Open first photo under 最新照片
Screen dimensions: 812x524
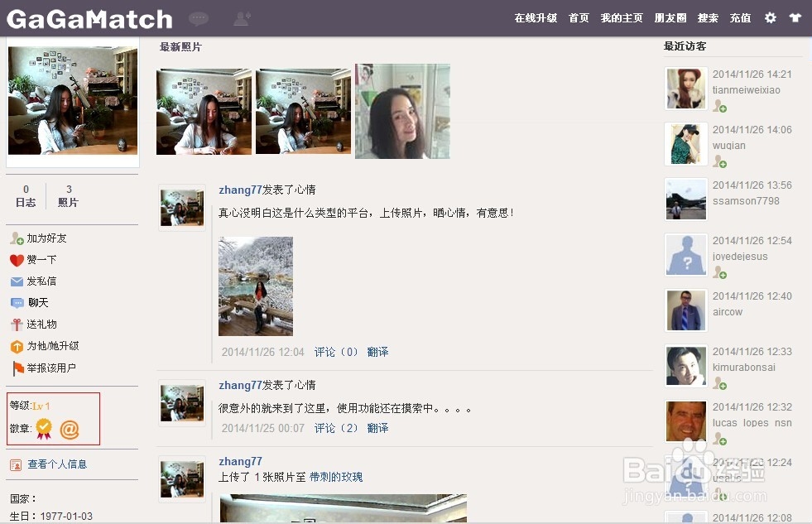204,112
